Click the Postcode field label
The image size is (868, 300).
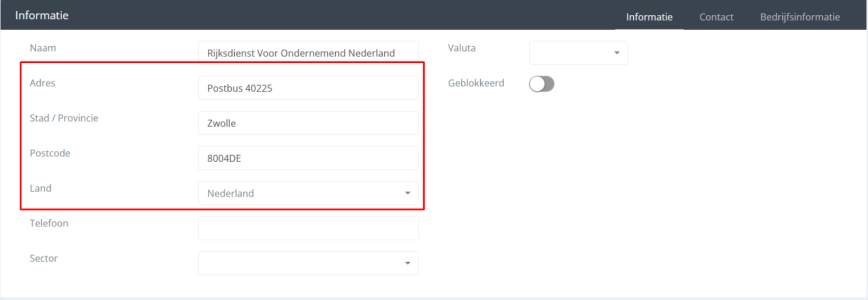coord(50,153)
